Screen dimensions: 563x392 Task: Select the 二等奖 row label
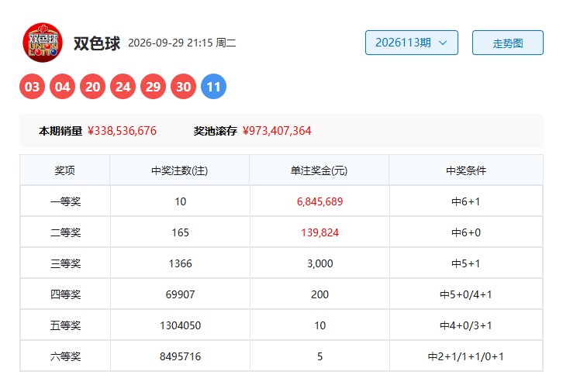(x=65, y=232)
